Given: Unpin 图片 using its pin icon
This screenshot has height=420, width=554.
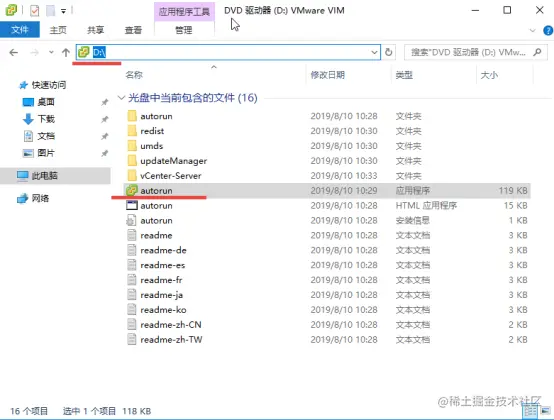Looking at the screenshot, I should point(105,153).
